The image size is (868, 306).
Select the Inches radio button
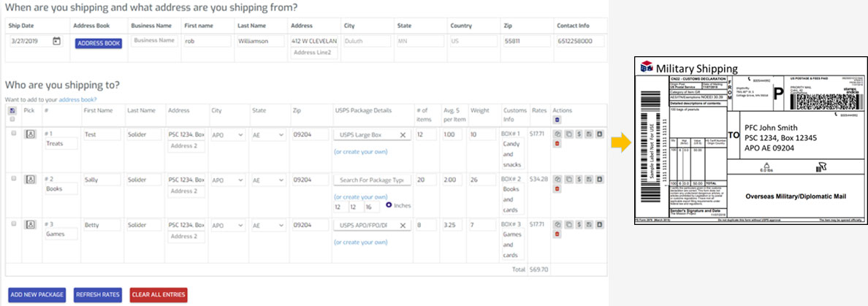(x=388, y=205)
